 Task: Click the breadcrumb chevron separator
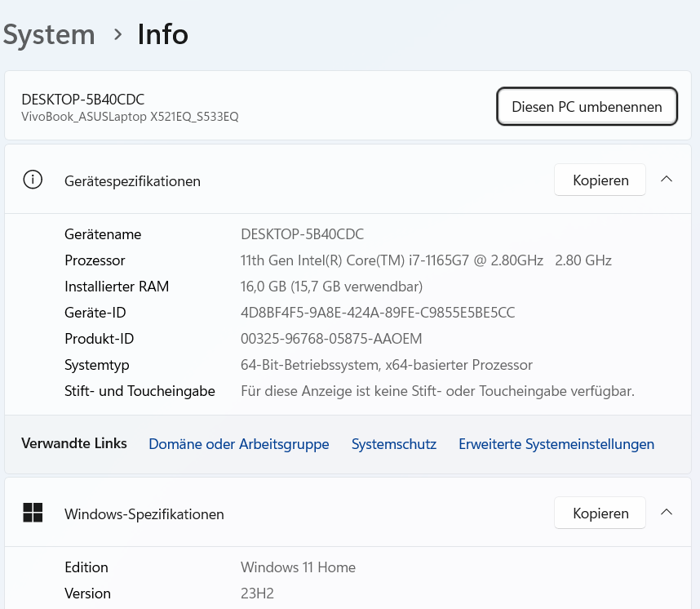click(x=117, y=34)
